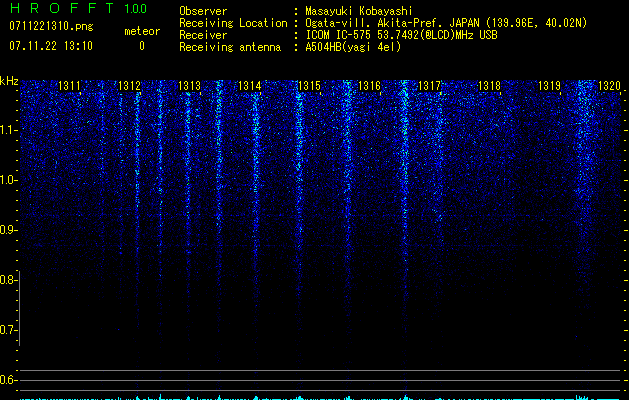629x400 pixels.
Task: Click the 1316 time marker
Action: click(369, 86)
